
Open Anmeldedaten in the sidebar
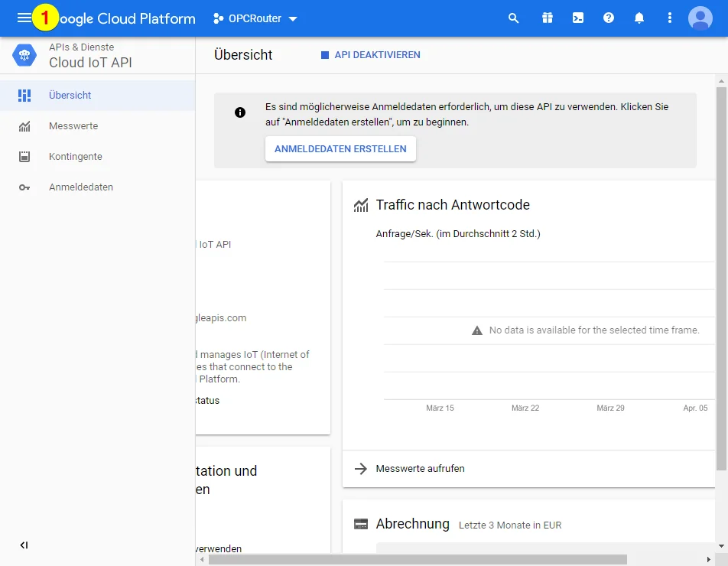[98, 187]
